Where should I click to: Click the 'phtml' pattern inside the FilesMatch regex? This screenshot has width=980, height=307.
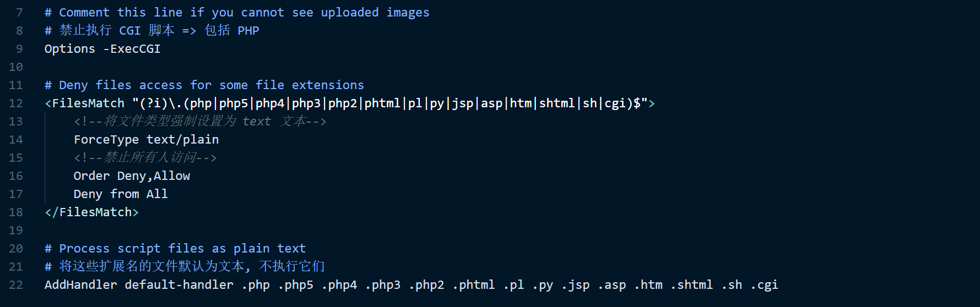click(382, 103)
